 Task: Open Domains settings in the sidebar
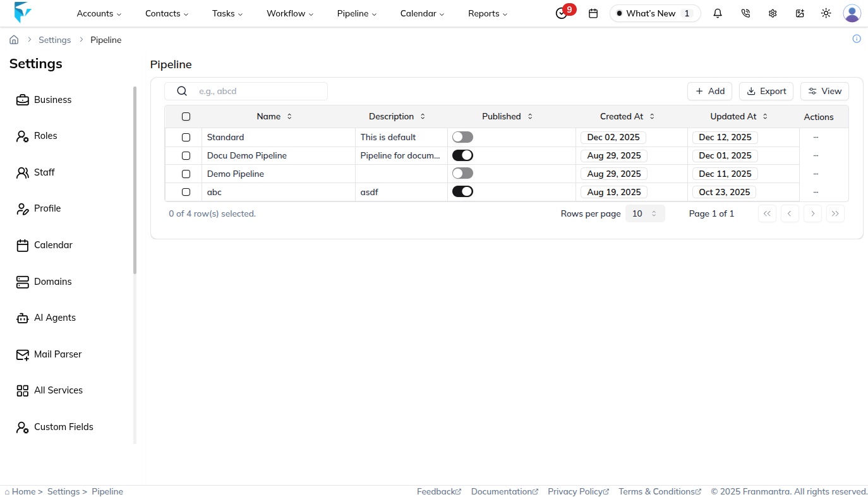44,282
